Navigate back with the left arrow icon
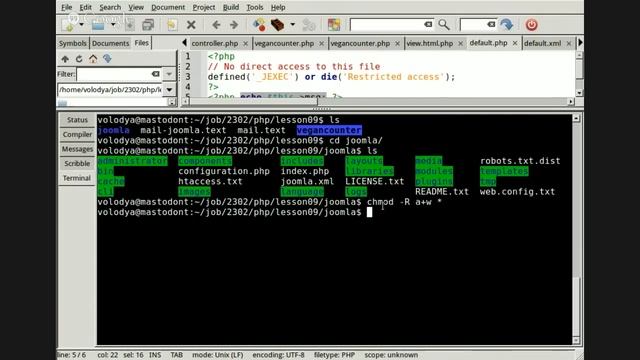 (x=216, y=25)
